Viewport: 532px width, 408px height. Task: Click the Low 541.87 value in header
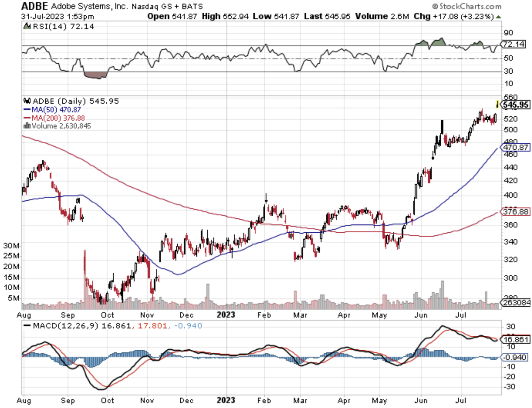276,16
